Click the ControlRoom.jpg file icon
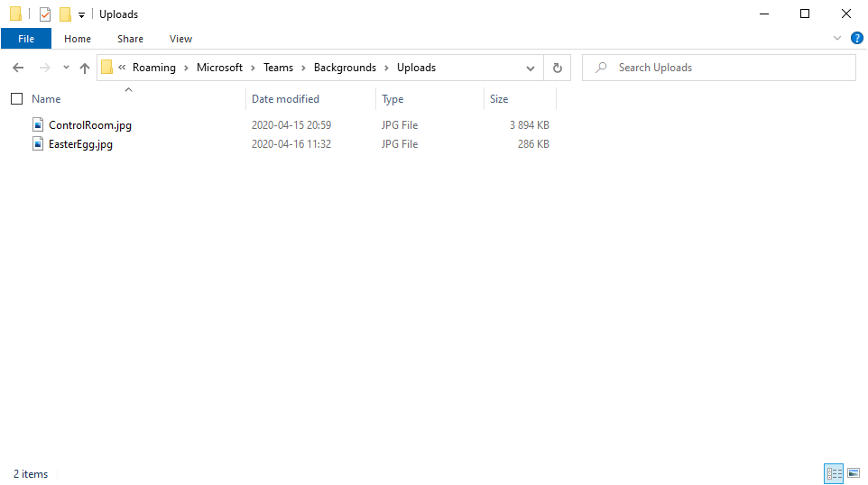Image resolution: width=868 pixels, height=485 pixels. (38, 125)
